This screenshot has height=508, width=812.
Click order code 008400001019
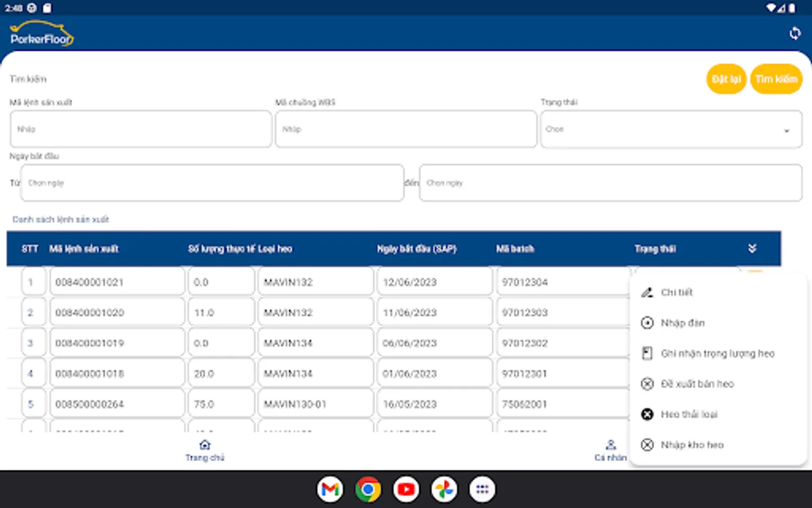pos(117,343)
